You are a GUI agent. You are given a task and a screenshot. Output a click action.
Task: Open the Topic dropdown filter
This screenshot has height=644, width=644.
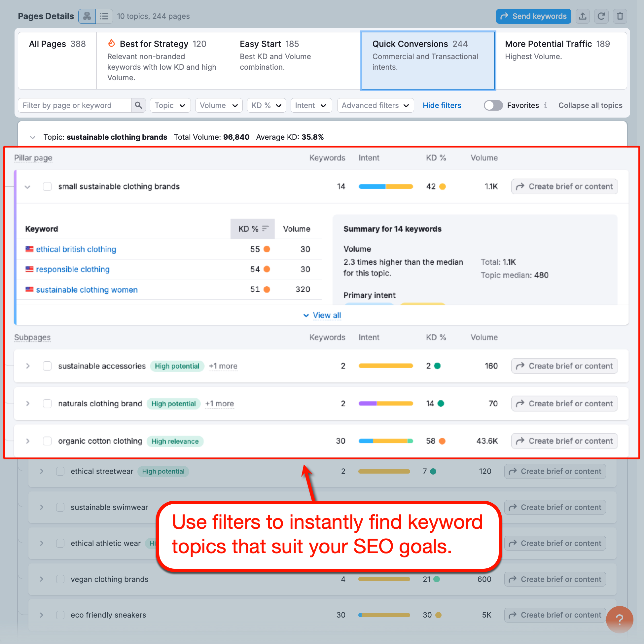click(x=170, y=105)
